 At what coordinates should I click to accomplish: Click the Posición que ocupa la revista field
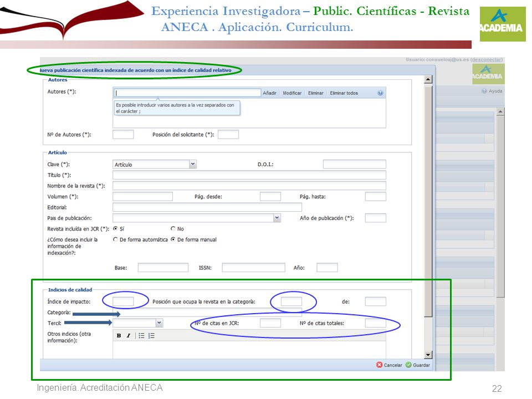[x=291, y=301]
